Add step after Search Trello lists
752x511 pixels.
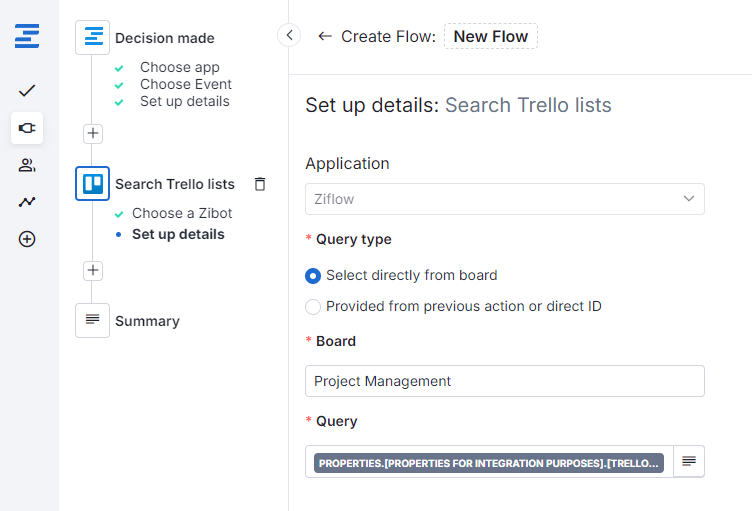coord(92,270)
